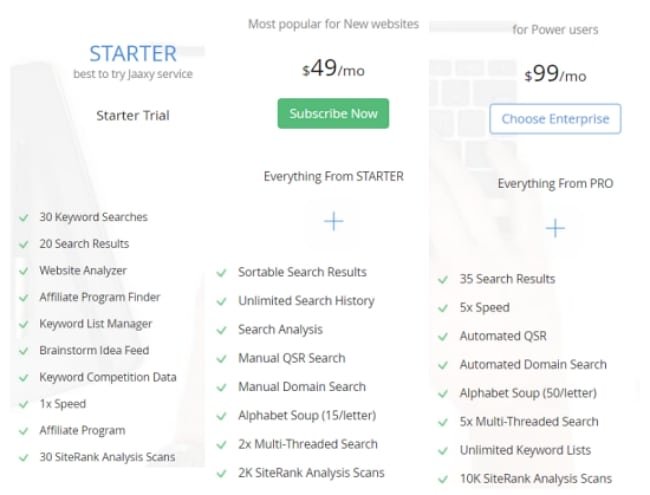The width and height of the screenshot is (650, 495).
Task: Click the plus icon under Everything From PRO
Action: tap(555, 228)
